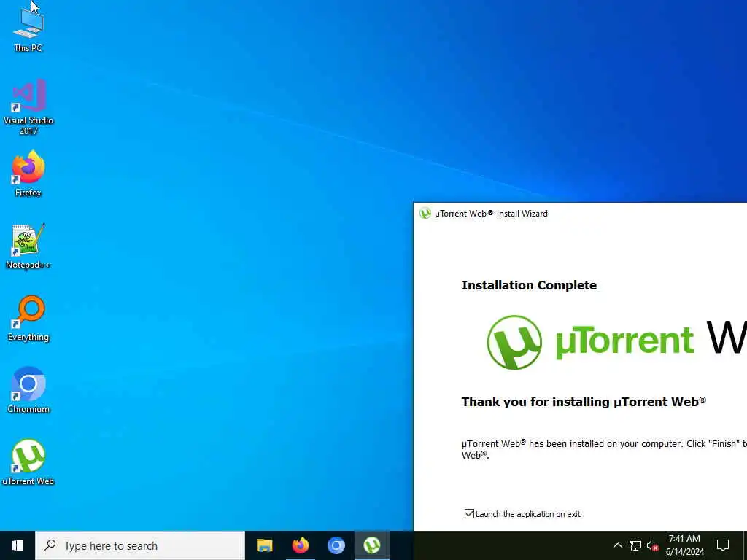The image size is (747, 560).
Task: Show hidden system tray icons
Action: [x=617, y=545]
